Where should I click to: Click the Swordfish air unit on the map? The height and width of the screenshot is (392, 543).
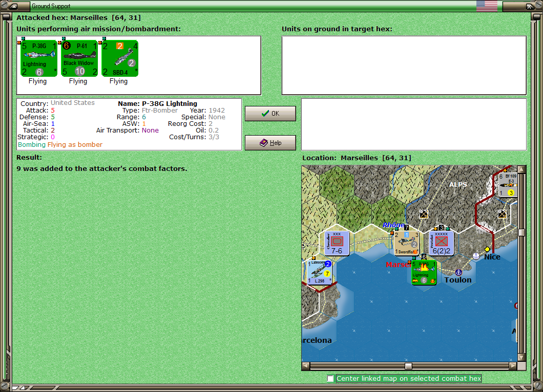407,243
